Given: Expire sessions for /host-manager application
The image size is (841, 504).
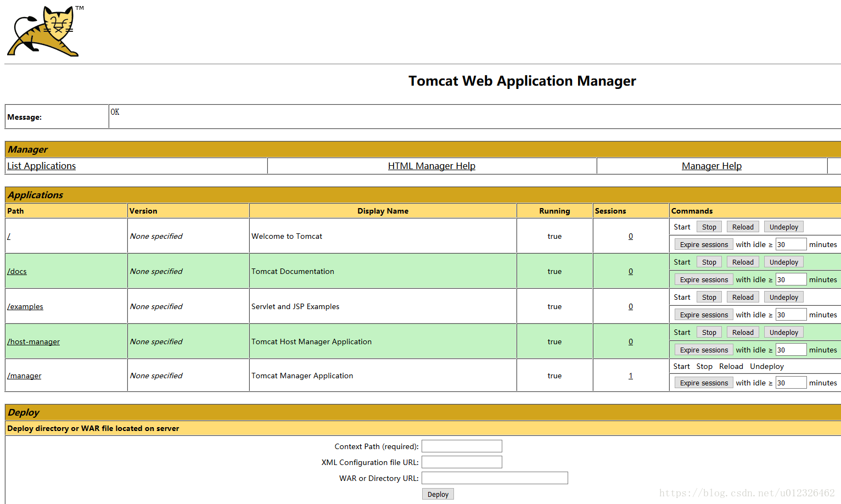Looking at the screenshot, I should (704, 350).
